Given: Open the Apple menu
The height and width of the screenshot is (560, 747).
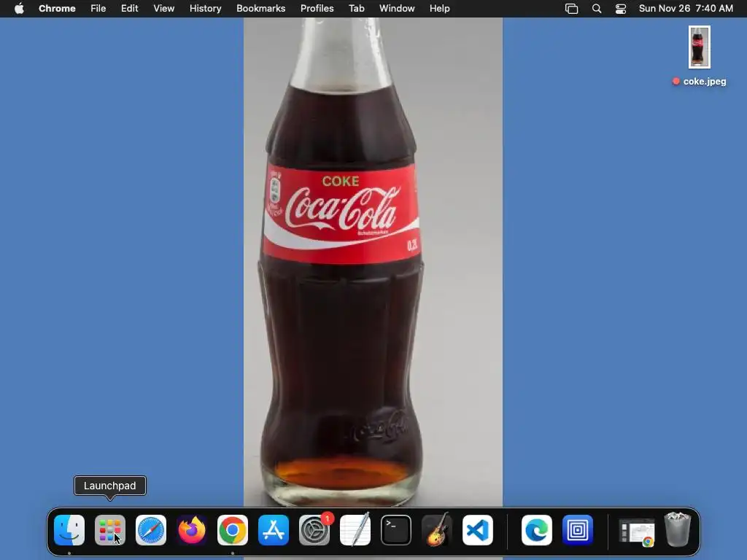Looking at the screenshot, I should [x=19, y=9].
